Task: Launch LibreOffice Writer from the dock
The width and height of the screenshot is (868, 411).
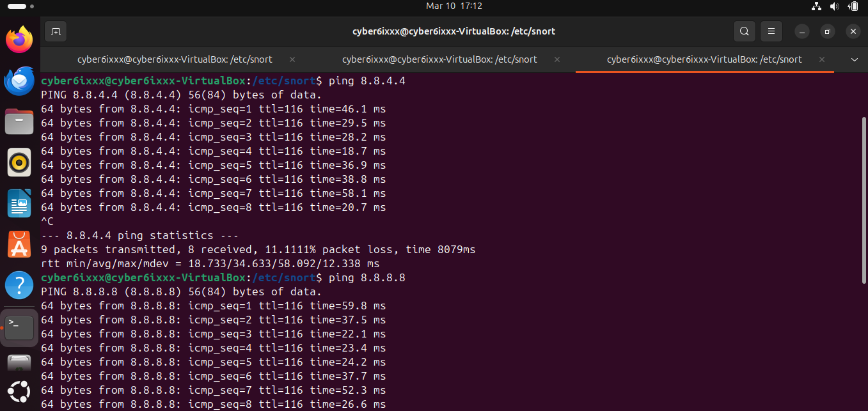Action: [19, 203]
